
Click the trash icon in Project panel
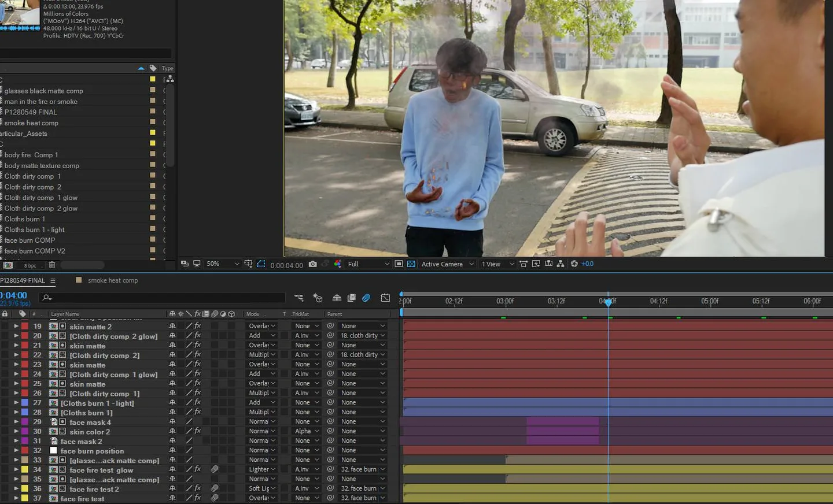click(x=52, y=265)
